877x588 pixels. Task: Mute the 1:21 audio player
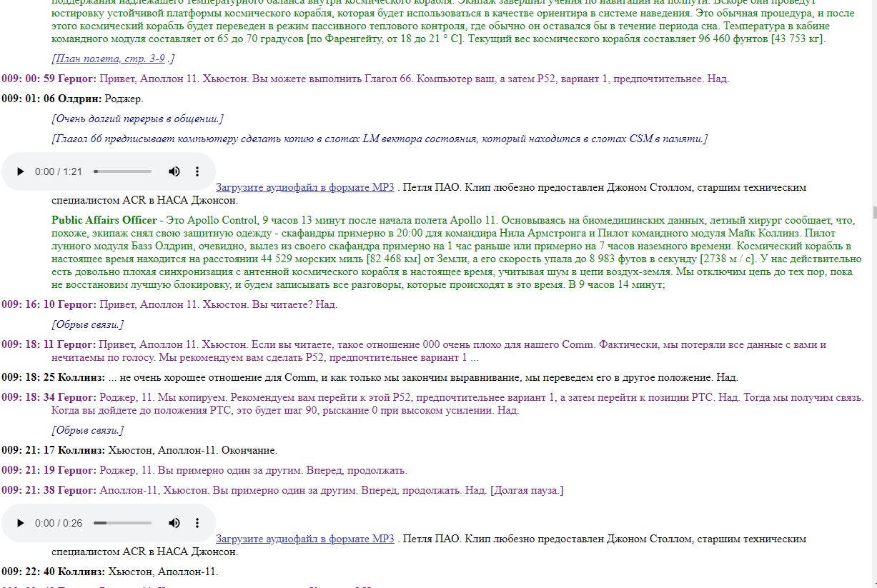[x=174, y=171]
